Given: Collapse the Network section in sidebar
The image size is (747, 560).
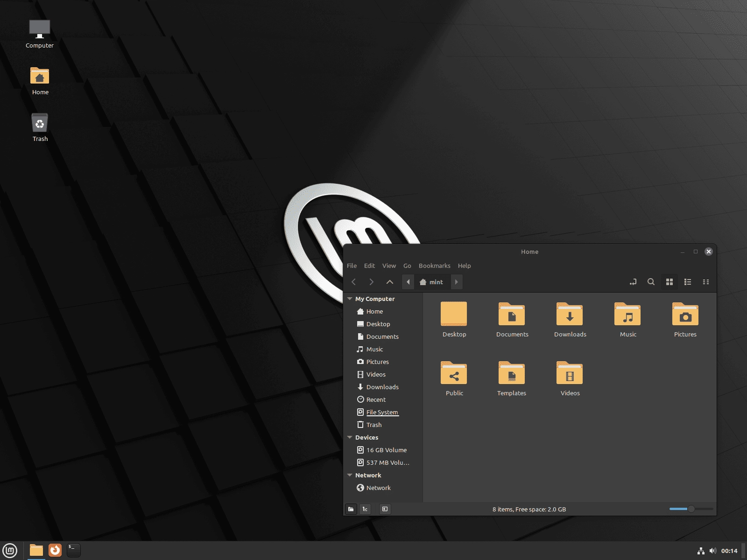Looking at the screenshot, I should [350, 475].
